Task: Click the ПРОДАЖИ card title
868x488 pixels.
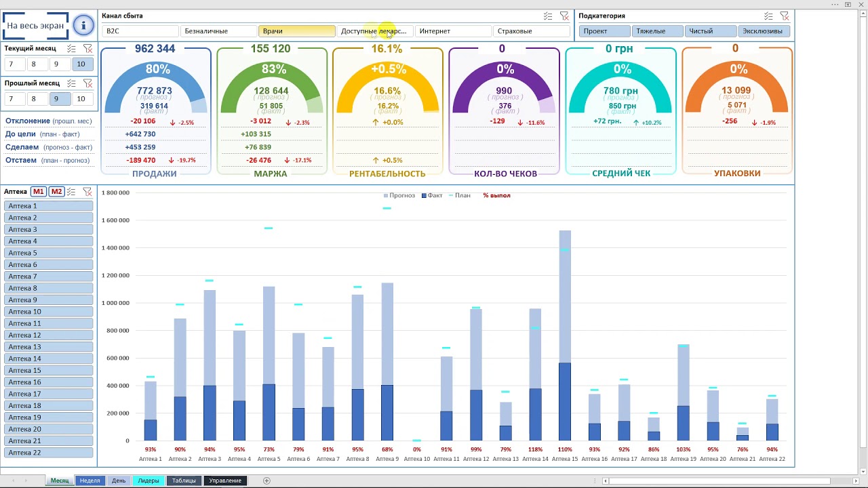Action: (x=155, y=174)
